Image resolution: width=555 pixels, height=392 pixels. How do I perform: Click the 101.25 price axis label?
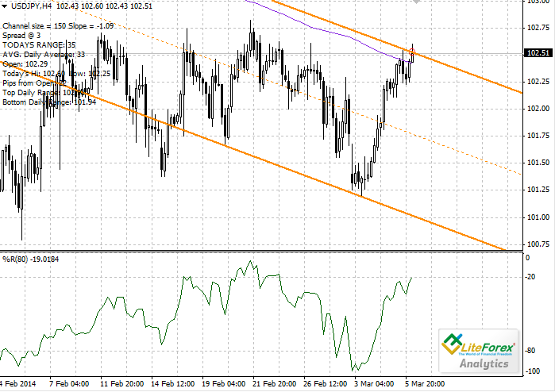coord(538,190)
